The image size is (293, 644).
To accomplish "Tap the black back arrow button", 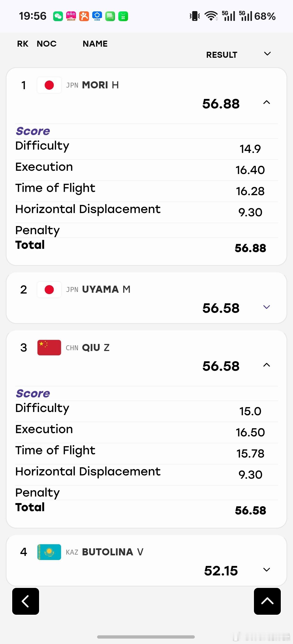I will pos(26,601).
